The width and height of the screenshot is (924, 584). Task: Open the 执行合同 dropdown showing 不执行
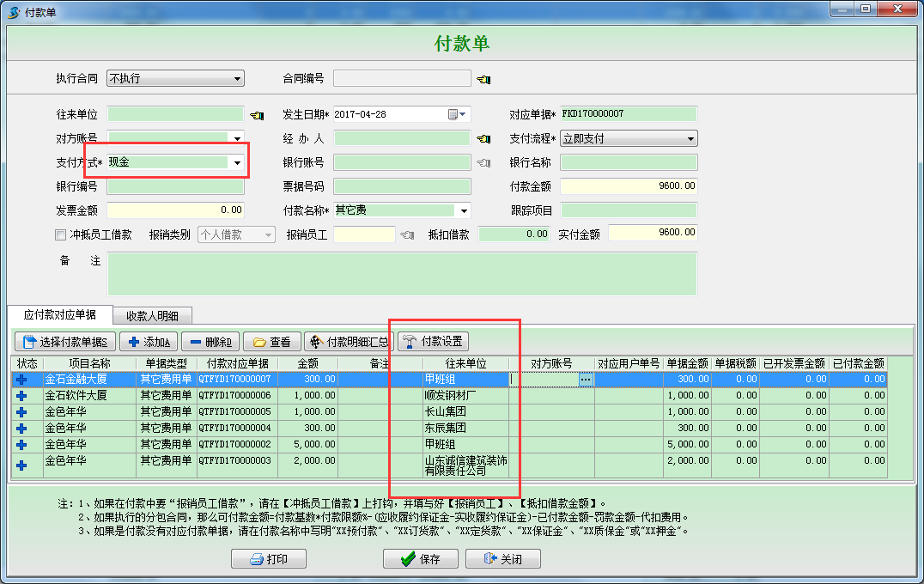239,77
